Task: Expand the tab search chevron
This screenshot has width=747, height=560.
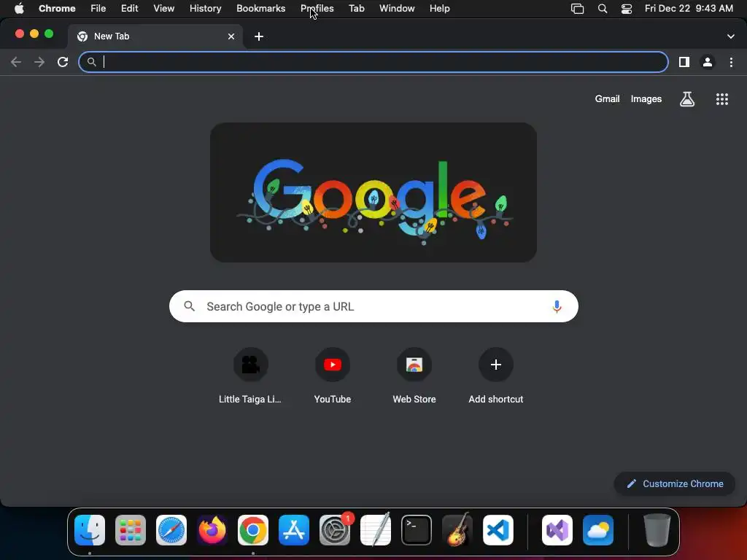Action: click(x=730, y=36)
